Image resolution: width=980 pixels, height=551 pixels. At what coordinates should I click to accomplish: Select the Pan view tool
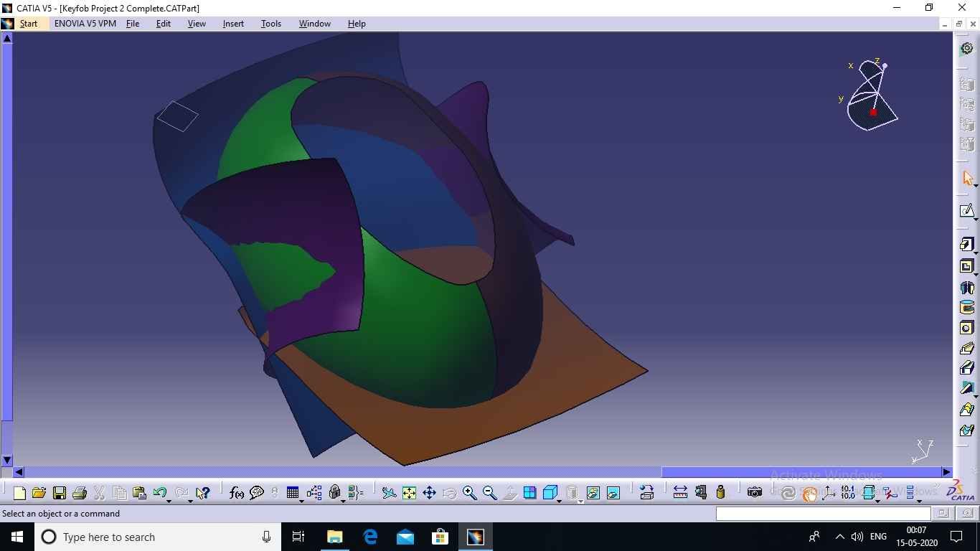coord(429,493)
